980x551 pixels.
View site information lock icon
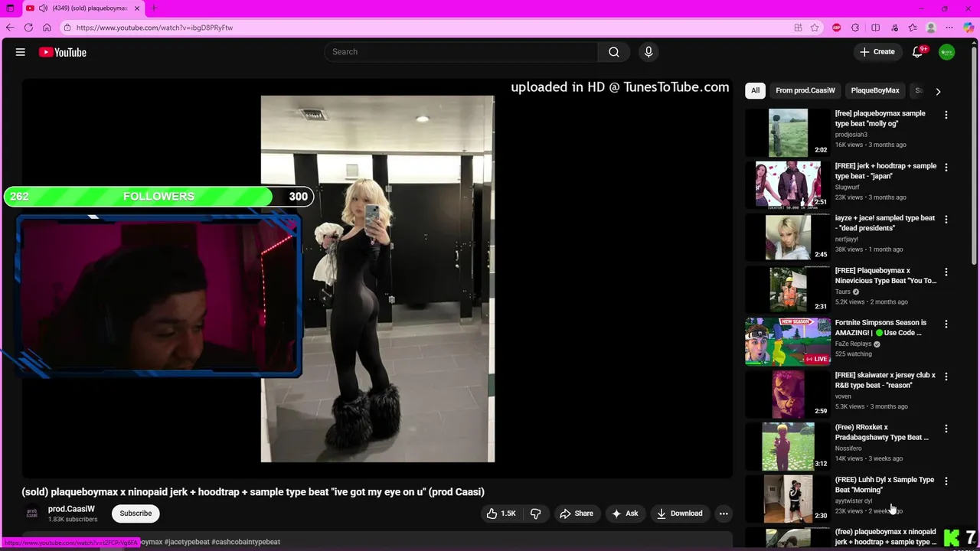67,28
